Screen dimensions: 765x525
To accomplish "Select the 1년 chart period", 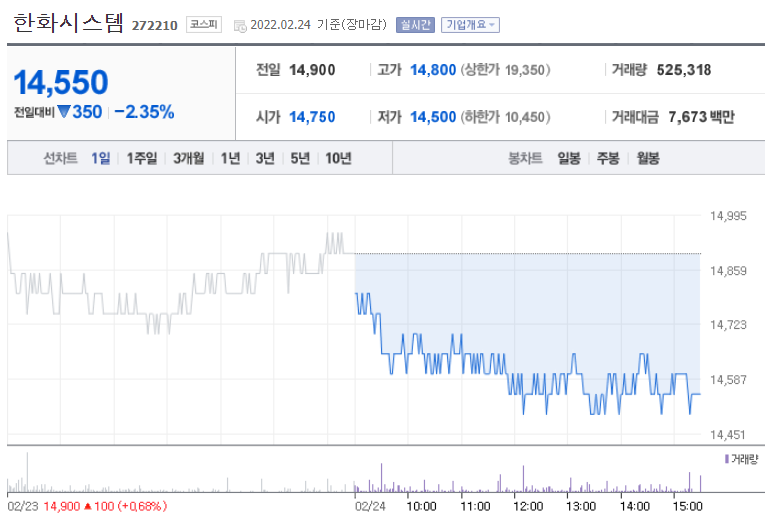I will tap(230, 158).
